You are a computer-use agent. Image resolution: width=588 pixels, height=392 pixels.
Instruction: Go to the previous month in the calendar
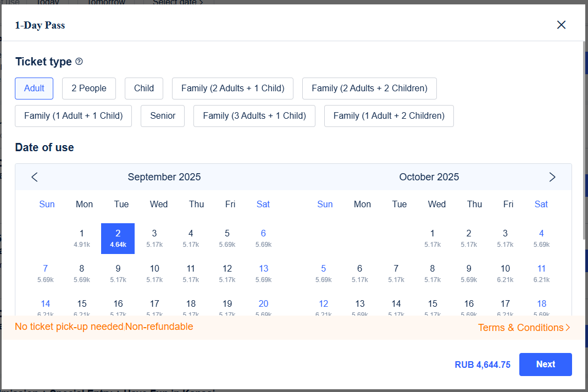(35, 177)
